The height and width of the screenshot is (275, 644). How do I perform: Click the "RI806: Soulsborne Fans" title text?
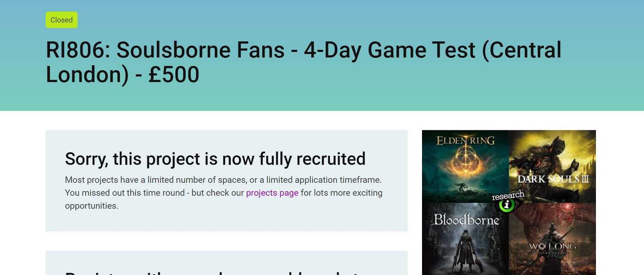pos(165,50)
